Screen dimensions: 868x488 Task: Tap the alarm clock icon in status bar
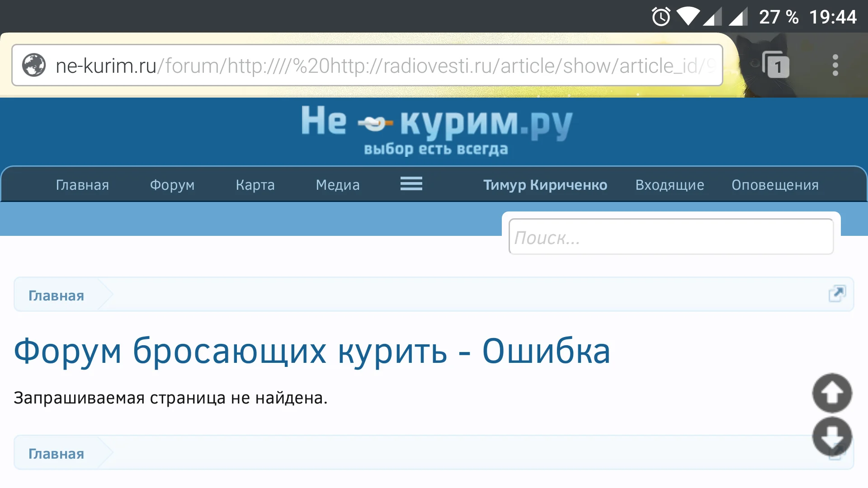click(x=661, y=17)
